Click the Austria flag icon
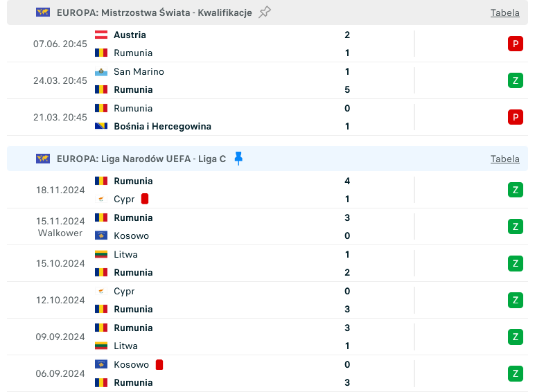 coord(101,35)
